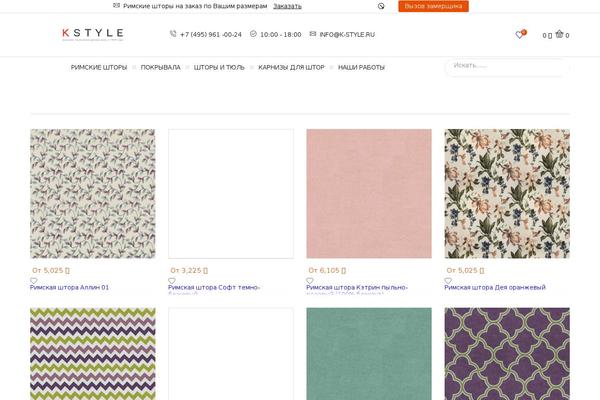Open the blank Софт product image
The height and width of the screenshot is (400, 600).
(231, 194)
